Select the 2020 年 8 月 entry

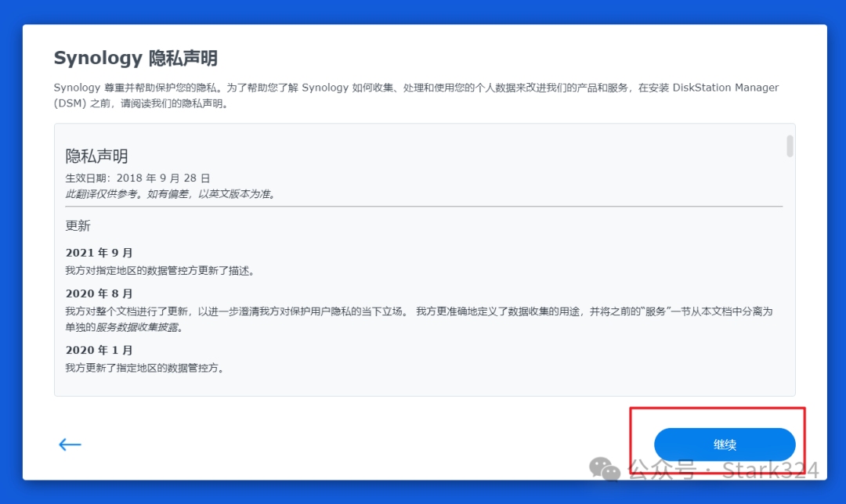click(x=99, y=293)
